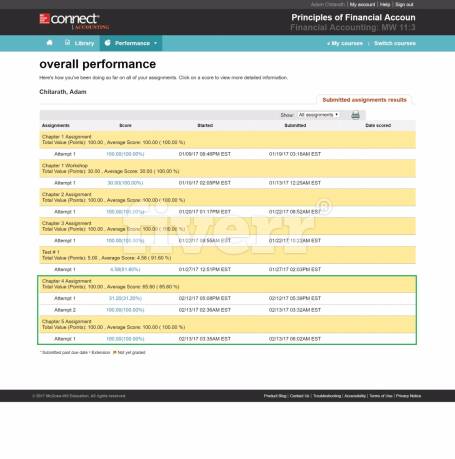Open My account link
This screenshot has height=459, width=455.
coord(362,4)
